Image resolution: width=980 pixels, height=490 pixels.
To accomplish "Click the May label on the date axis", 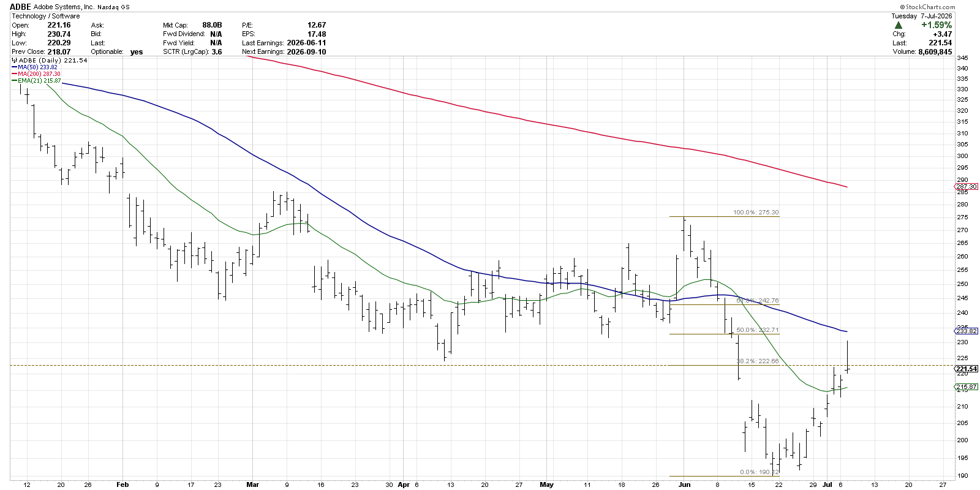I will pos(547,484).
